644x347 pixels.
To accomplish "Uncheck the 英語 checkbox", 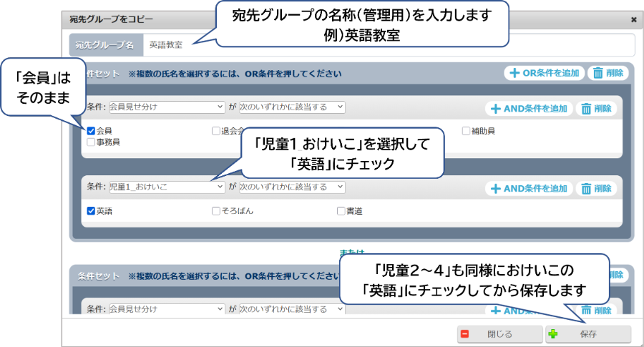I will (91, 211).
